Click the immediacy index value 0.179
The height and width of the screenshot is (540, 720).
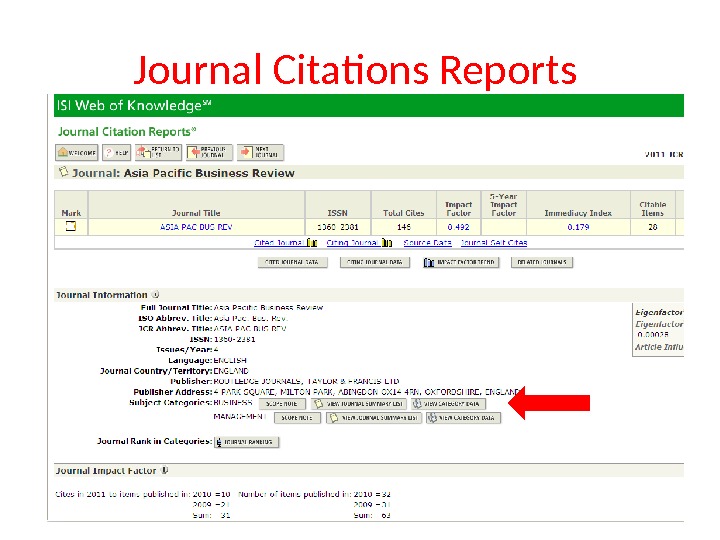tap(578, 227)
